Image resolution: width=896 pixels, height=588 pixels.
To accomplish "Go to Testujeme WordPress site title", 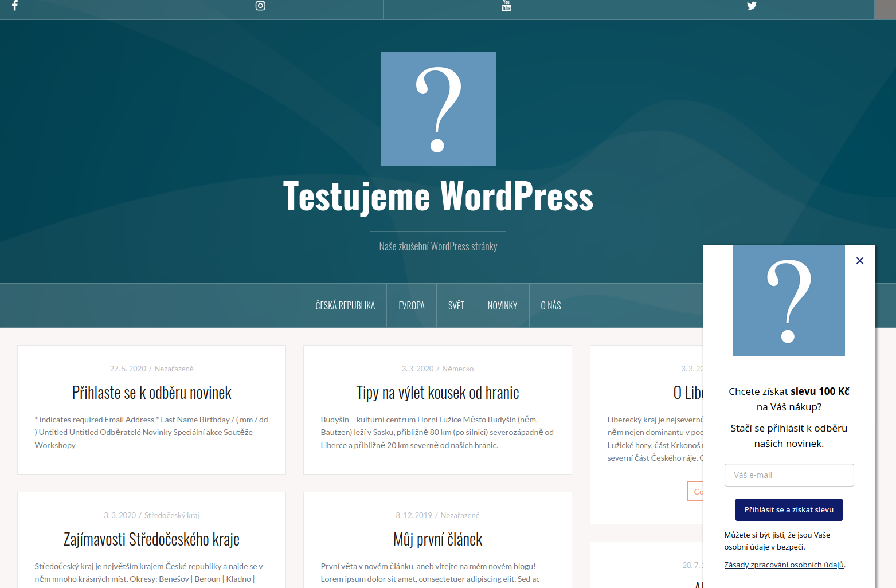I will tap(438, 196).
